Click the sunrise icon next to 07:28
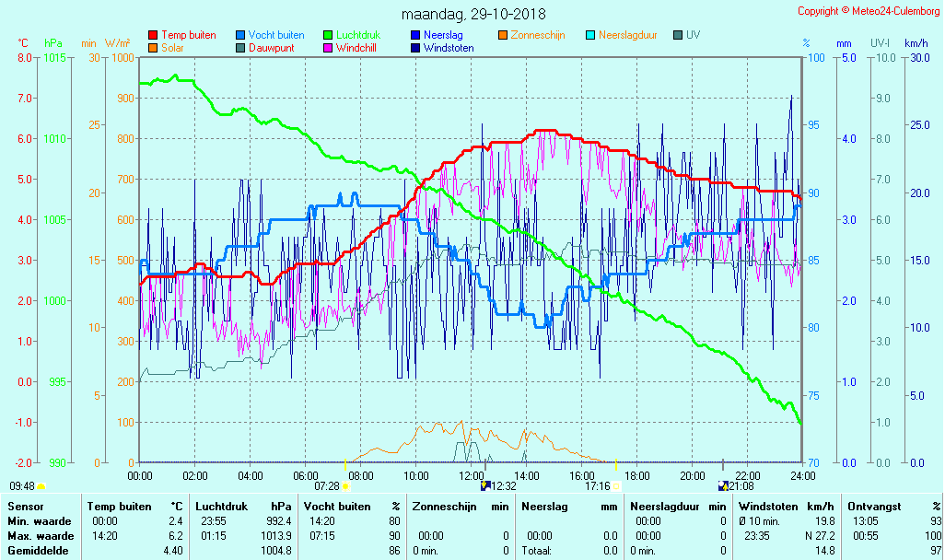The width and height of the screenshot is (945, 560). (x=346, y=485)
